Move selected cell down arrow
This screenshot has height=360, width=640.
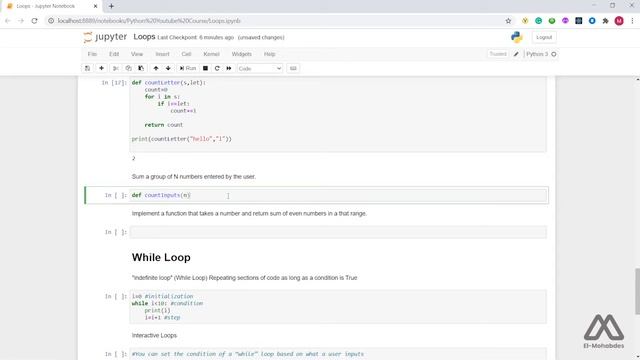click(x=168, y=69)
